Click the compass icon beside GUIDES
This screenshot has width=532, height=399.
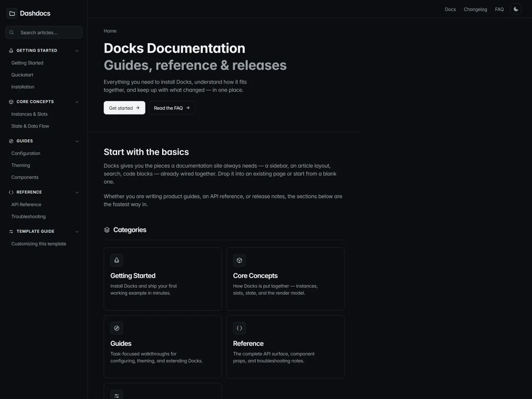pyautogui.click(x=11, y=141)
